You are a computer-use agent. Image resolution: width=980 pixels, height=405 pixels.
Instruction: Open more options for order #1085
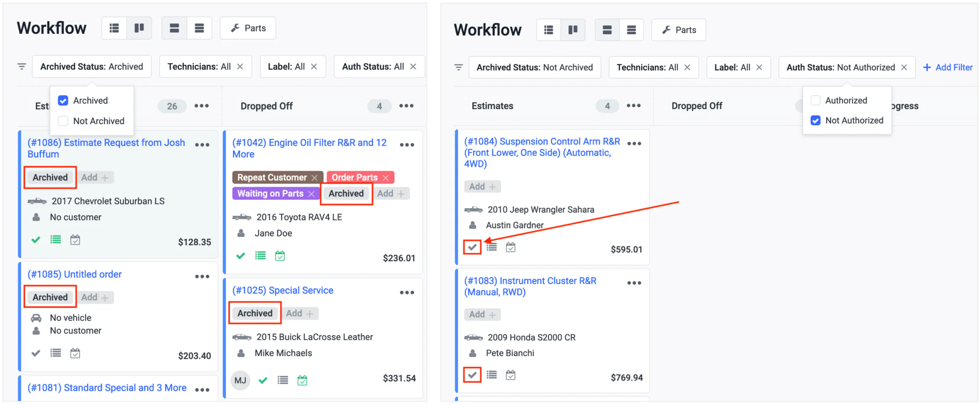tap(202, 277)
